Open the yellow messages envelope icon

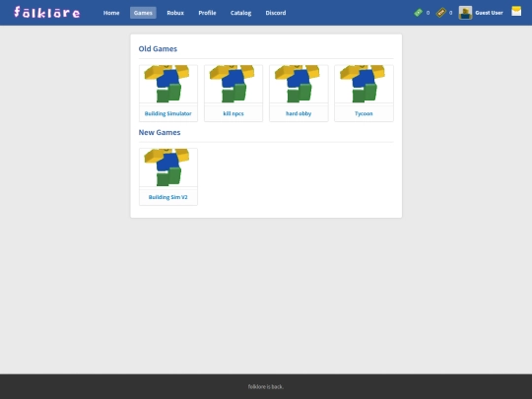coord(516,11)
